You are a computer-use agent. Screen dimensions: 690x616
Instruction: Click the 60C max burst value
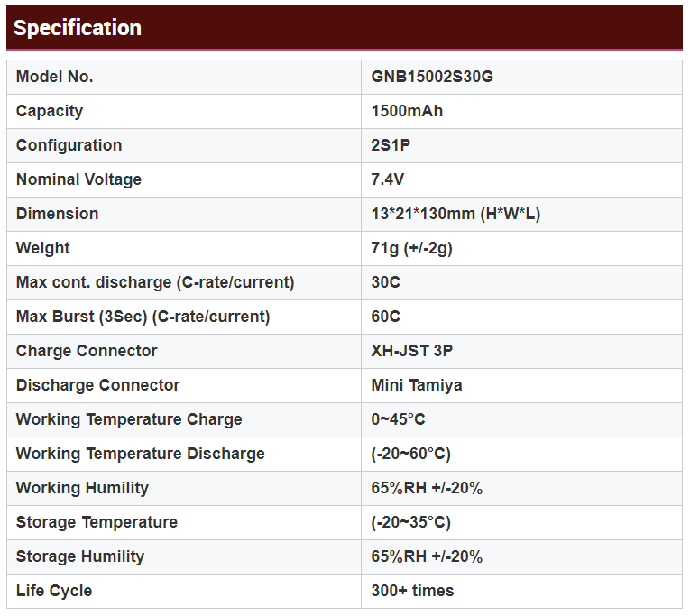386,317
